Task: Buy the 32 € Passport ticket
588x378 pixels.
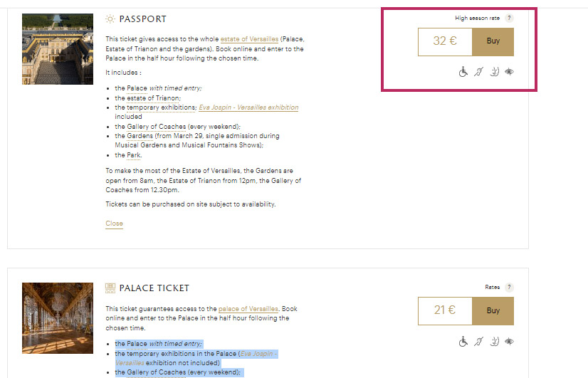Action: (x=493, y=41)
